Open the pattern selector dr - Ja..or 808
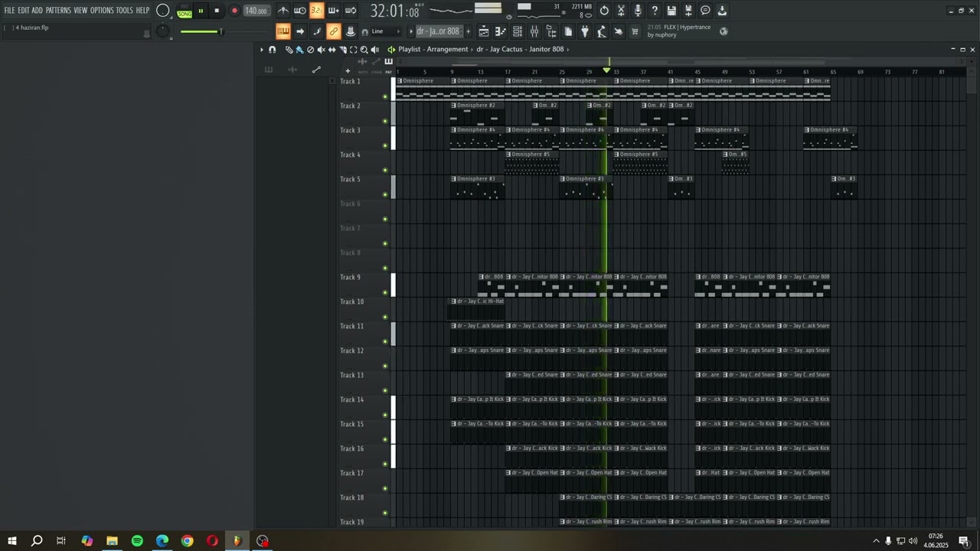 438,31
